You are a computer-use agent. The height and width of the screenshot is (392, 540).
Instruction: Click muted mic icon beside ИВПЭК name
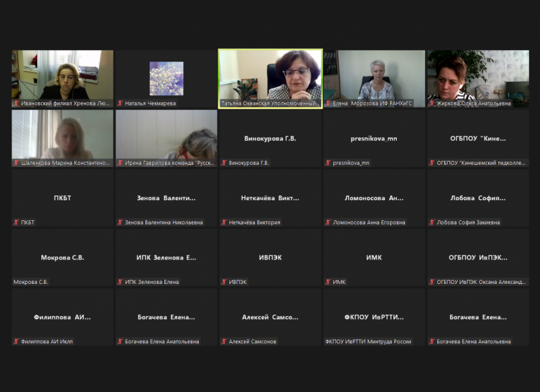pos(224,282)
